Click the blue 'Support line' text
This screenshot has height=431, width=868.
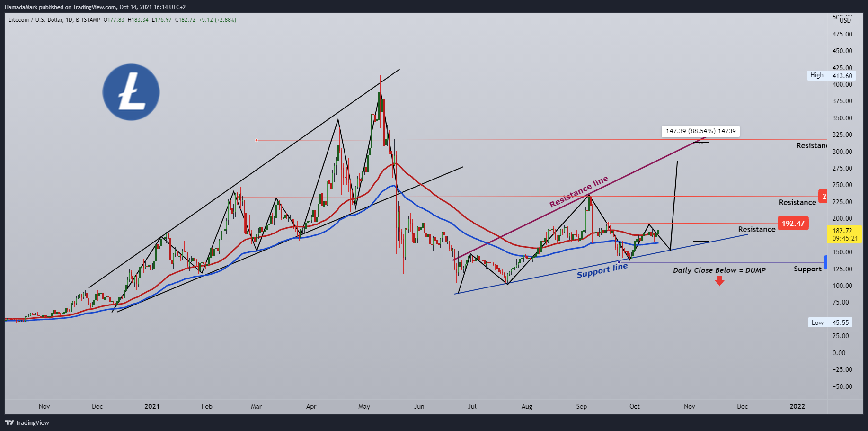(602, 270)
